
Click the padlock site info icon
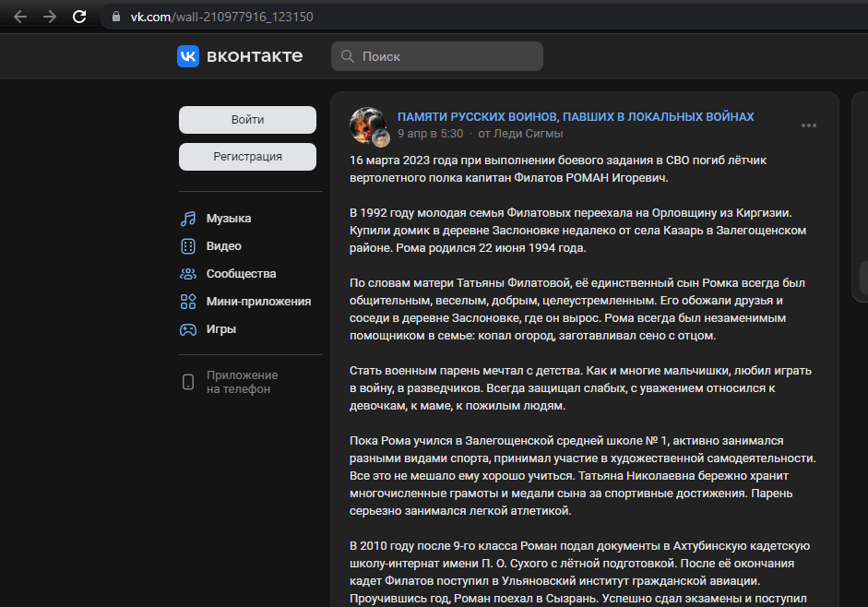click(x=116, y=17)
